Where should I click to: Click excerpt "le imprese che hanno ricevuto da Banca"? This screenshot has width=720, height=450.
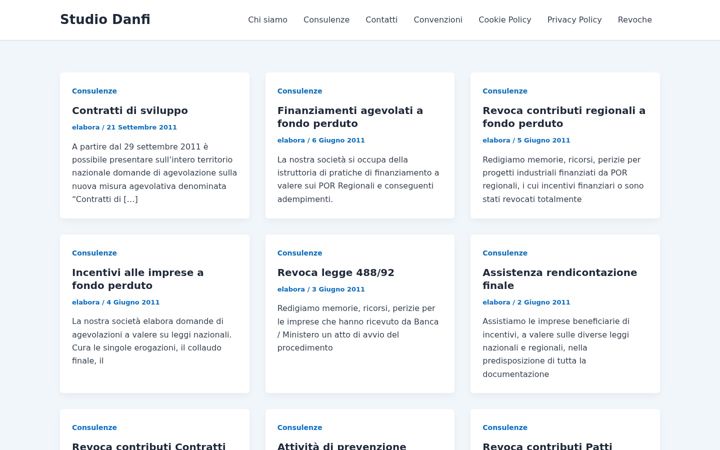358,328
